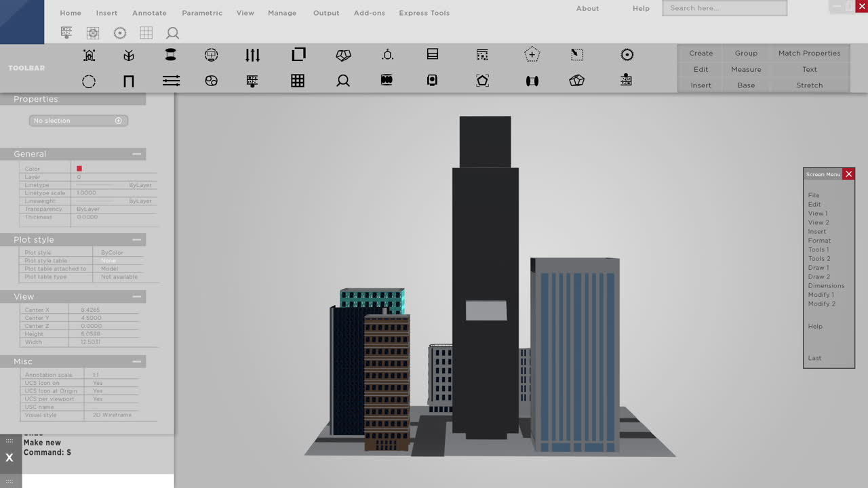Click the Measure button
Screen dimensions: 868x488
[x=746, y=69]
